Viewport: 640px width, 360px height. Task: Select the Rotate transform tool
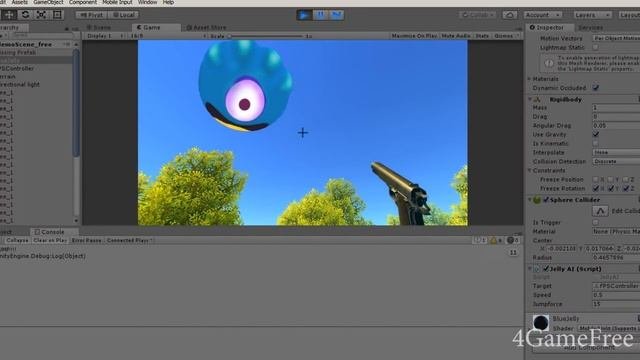[25, 15]
